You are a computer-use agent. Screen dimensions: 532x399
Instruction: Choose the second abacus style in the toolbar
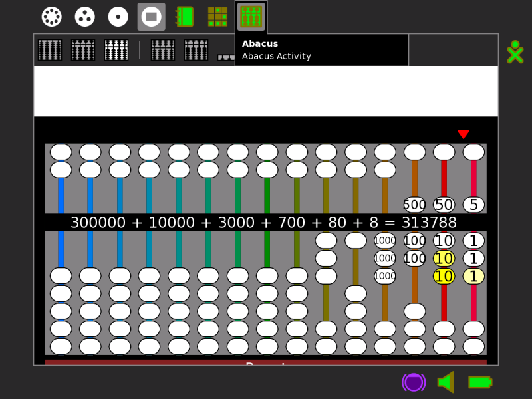tap(83, 50)
